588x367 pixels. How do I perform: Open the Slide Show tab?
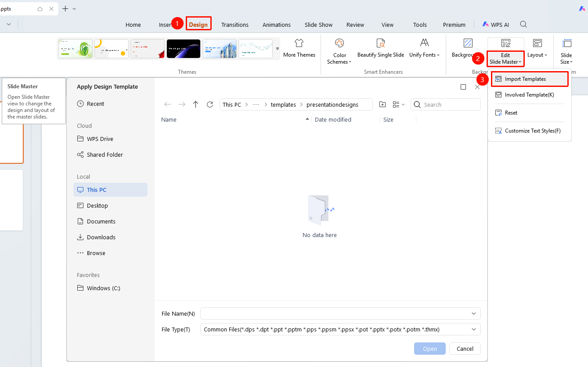click(x=319, y=25)
